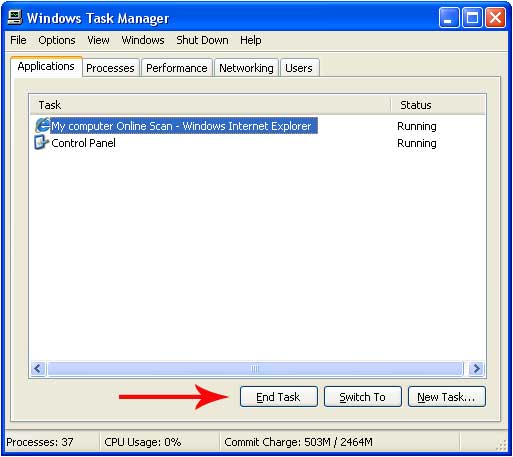This screenshot has height=457, width=513.
Task: Maximize the Task Manager window
Action: [x=472, y=17]
